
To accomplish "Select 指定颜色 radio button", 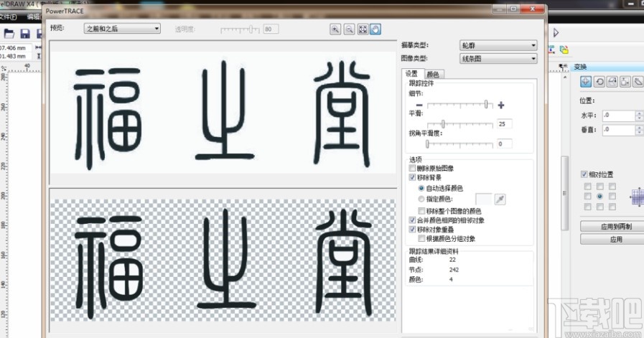I will (x=421, y=199).
